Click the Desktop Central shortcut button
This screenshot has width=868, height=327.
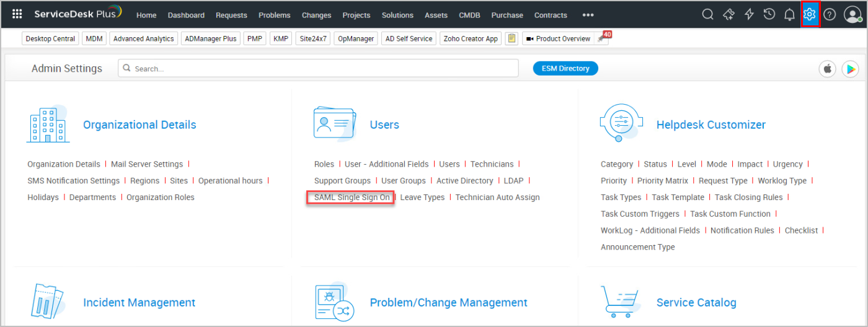point(50,38)
